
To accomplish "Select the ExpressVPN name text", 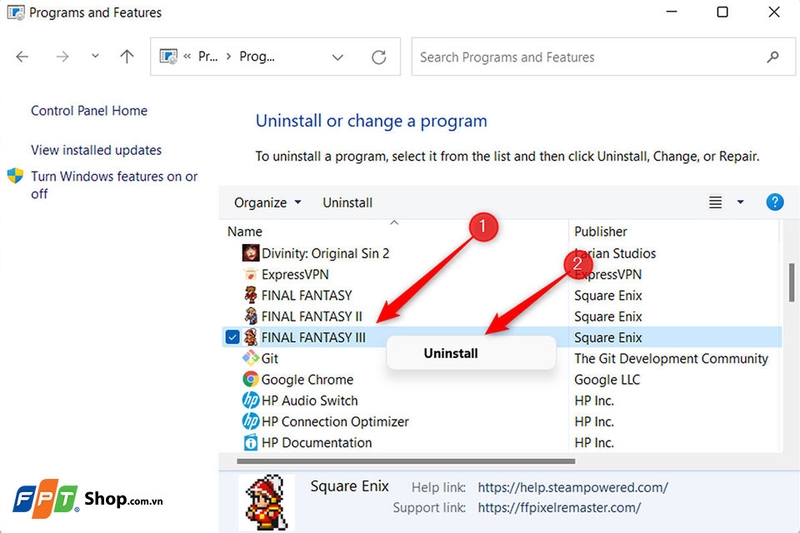I will pos(295,274).
